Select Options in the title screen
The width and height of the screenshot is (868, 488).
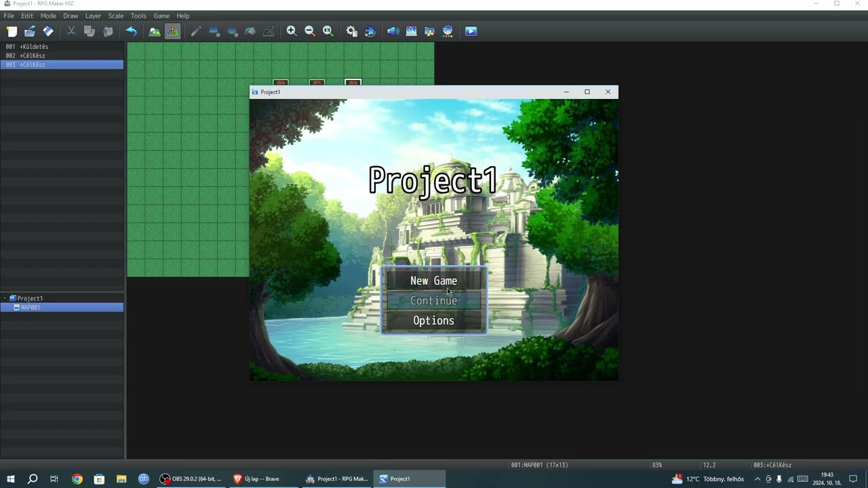pyautogui.click(x=434, y=321)
